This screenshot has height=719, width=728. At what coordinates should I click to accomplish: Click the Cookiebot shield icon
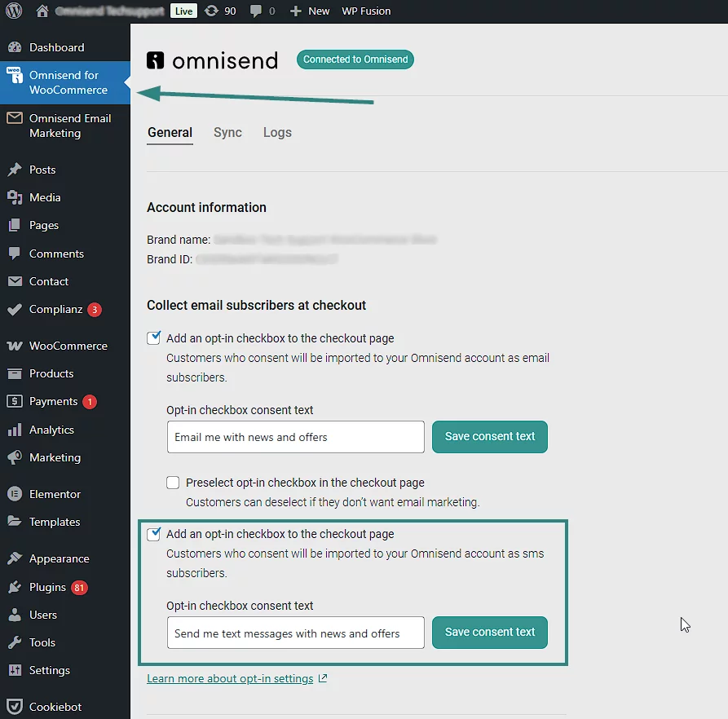pos(15,707)
